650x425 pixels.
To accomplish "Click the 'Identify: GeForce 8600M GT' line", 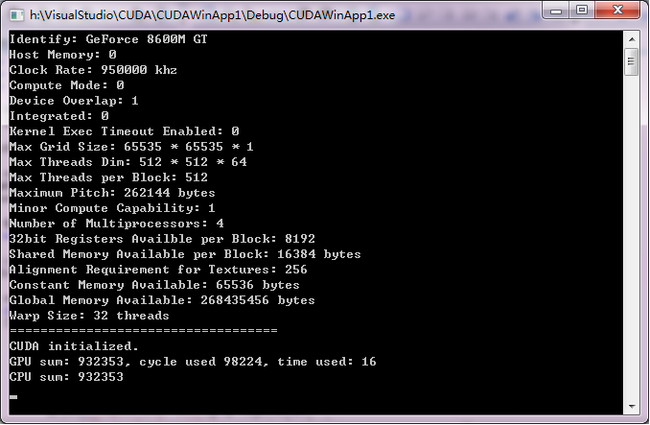I will pos(108,39).
